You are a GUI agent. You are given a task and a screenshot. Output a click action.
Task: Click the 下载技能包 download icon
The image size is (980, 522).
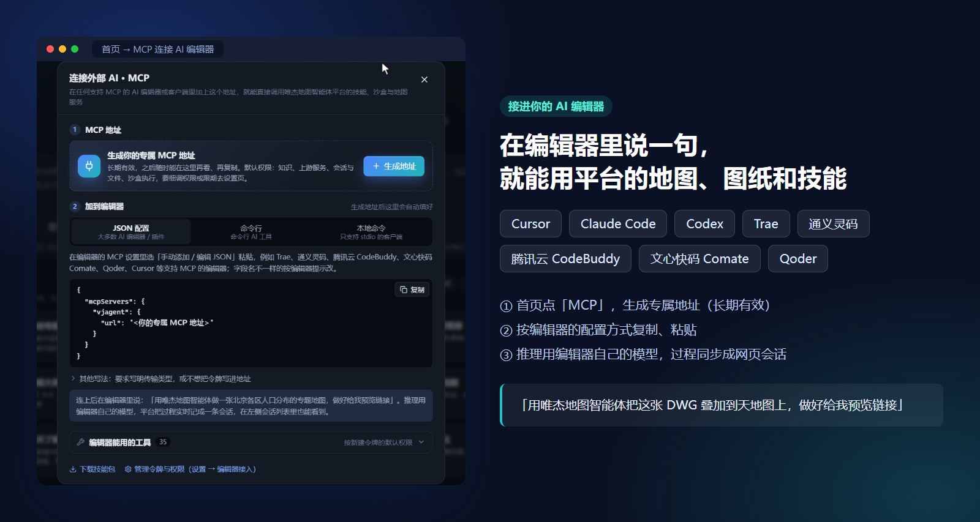pos(73,469)
